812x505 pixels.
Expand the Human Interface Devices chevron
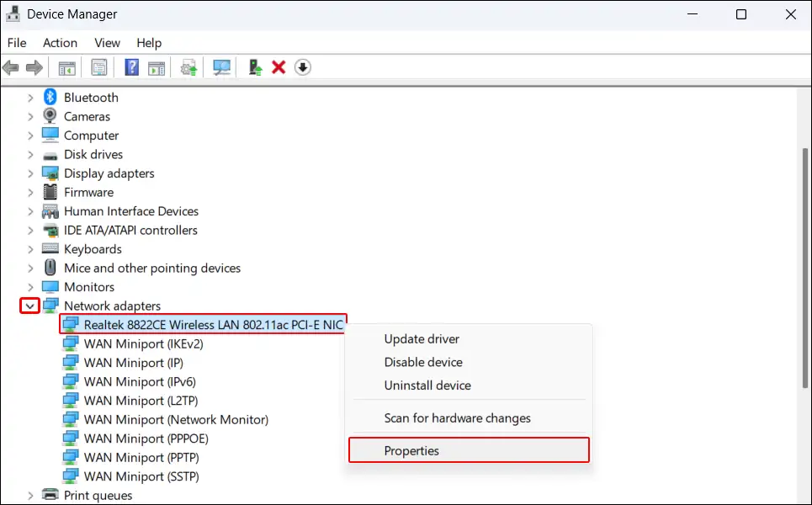(x=30, y=211)
